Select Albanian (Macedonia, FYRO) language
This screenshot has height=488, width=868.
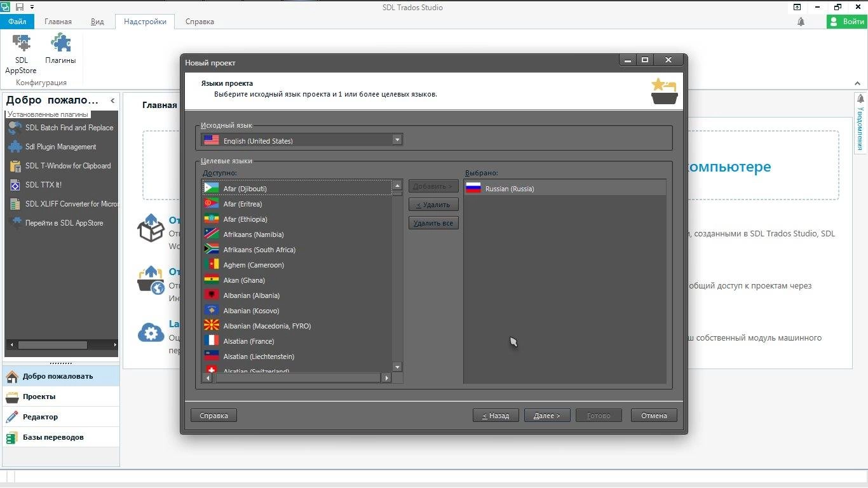(297, 326)
